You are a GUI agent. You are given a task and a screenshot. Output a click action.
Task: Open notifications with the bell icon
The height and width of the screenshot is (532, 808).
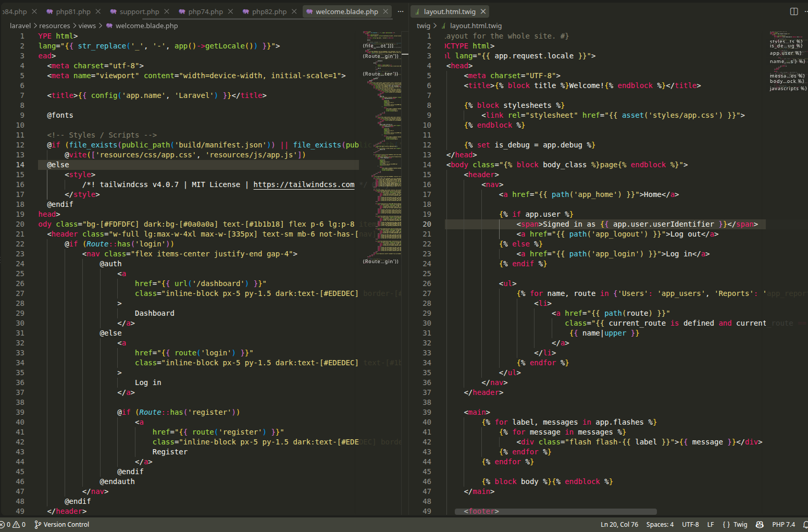click(x=805, y=525)
